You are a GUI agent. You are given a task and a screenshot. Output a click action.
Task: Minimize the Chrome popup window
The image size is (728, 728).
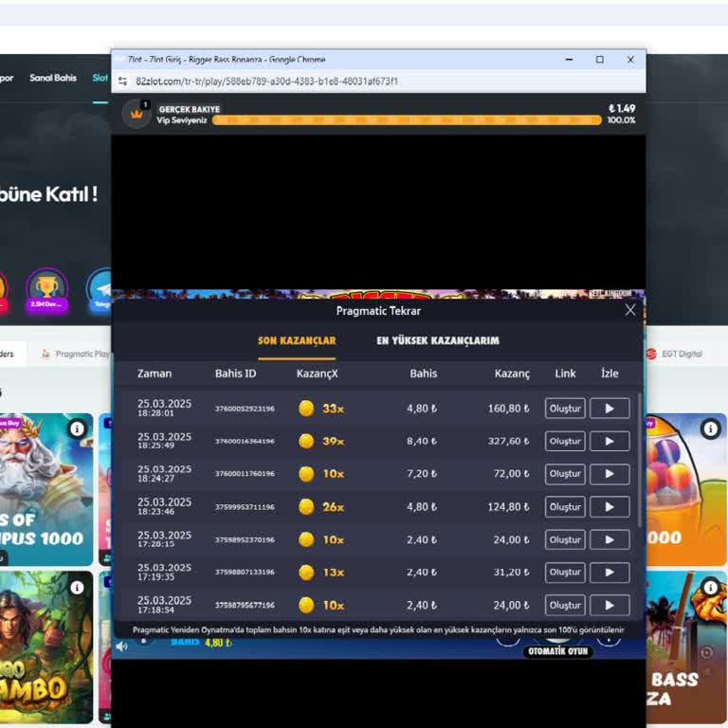click(569, 60)
